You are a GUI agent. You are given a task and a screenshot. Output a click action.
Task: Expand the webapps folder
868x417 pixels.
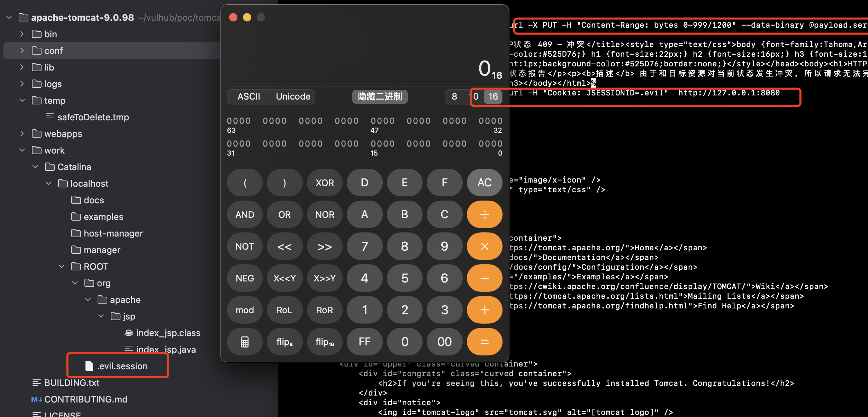click(22, 133)
